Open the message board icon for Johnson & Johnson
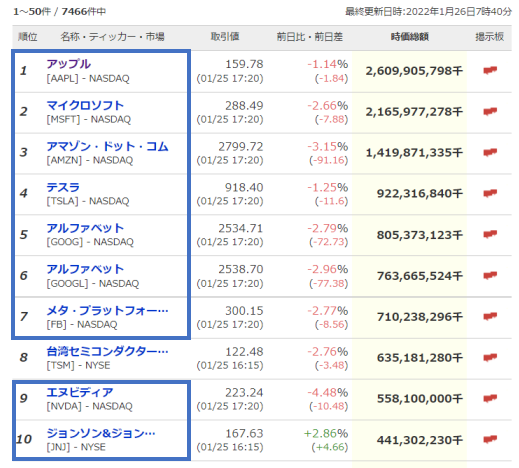Viewport: 519px width, 468px height. pos(490,439)
